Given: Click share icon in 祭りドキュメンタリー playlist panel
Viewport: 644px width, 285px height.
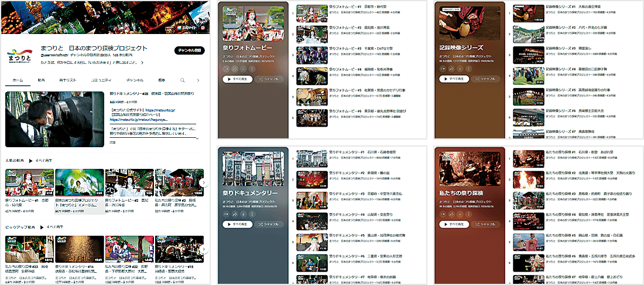Looking at the screenshot, I should click(235, 215).
